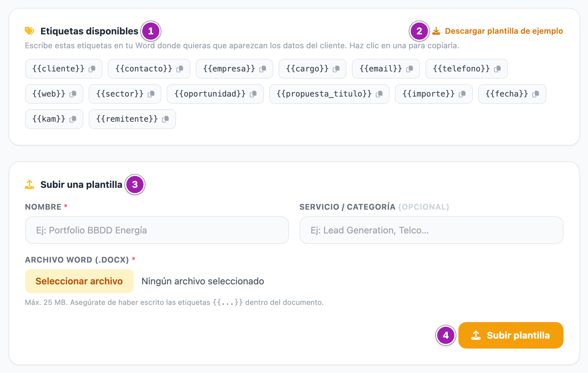Click the copy icon beside {{sector}}
Image resolution: width=588 pixels, height=373 pixels.
coord(151,94)
